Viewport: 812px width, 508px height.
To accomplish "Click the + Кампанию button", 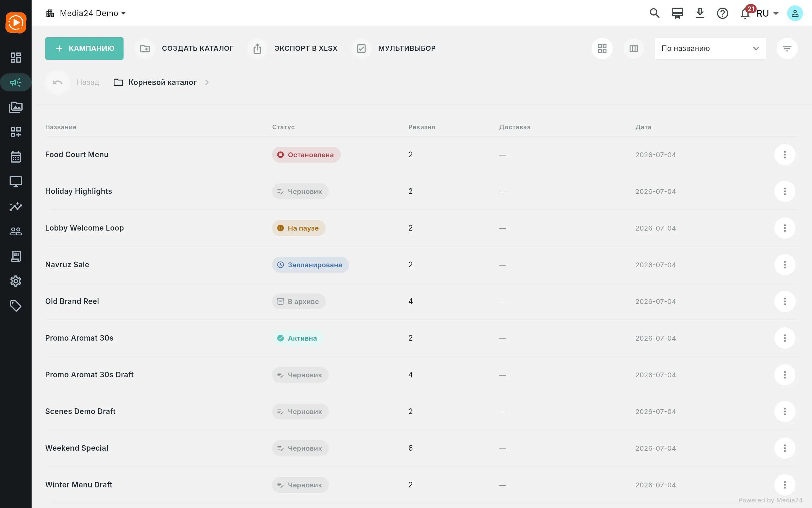I will [84, 48].
